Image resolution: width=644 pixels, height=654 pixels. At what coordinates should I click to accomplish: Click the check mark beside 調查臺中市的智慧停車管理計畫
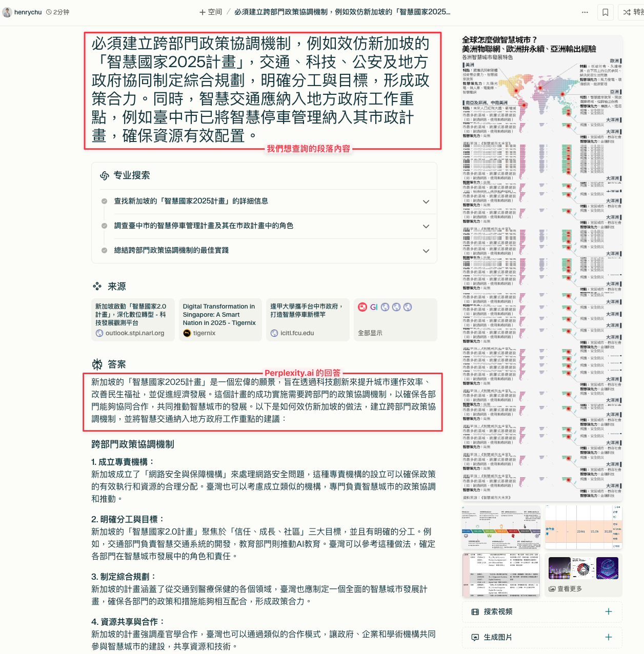point(104,226)
